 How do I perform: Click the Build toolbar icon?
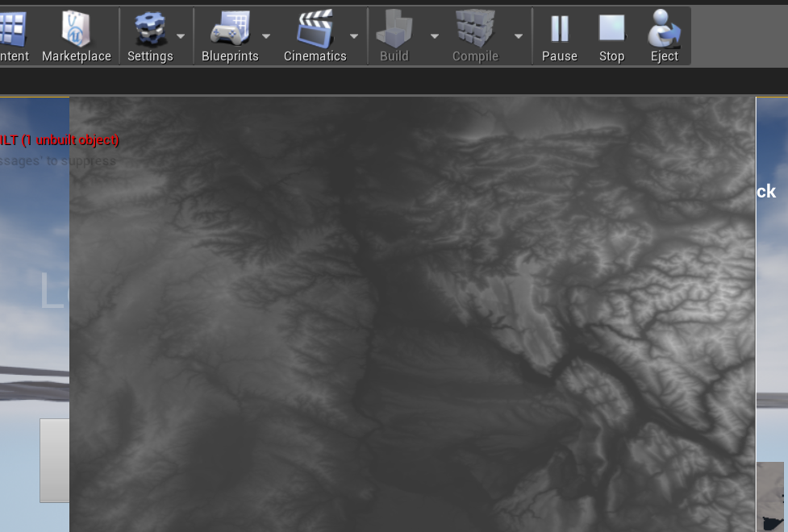tap(393, 32)
